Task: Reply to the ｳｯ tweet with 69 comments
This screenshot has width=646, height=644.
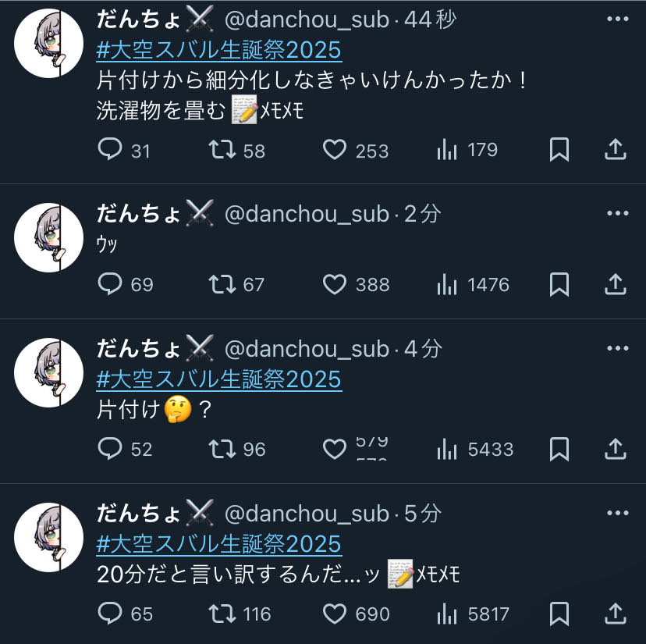Action: click(x=110, y=284)
